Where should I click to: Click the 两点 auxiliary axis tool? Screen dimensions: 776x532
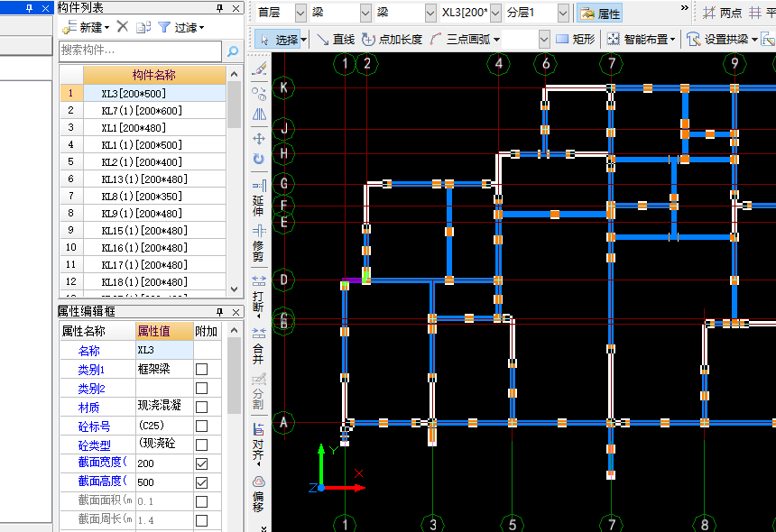[722, 13]
